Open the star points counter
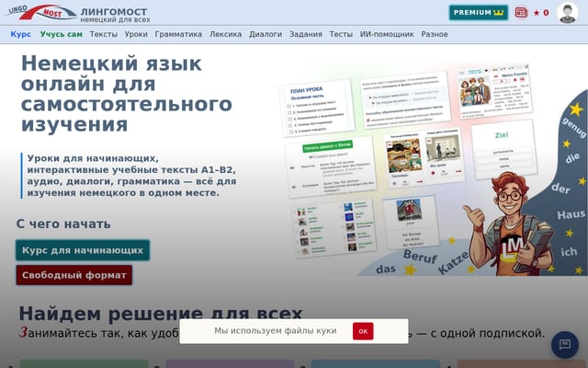 [541, 13]
